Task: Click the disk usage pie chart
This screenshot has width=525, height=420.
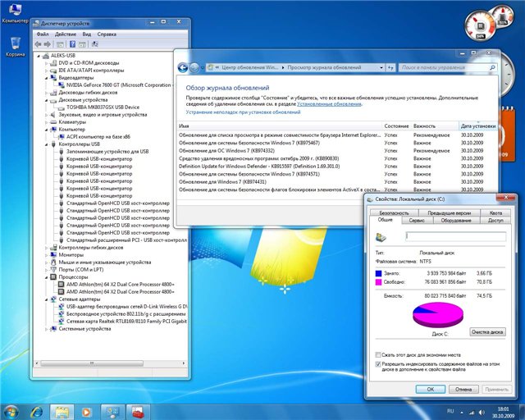Action: pos(438,315)
